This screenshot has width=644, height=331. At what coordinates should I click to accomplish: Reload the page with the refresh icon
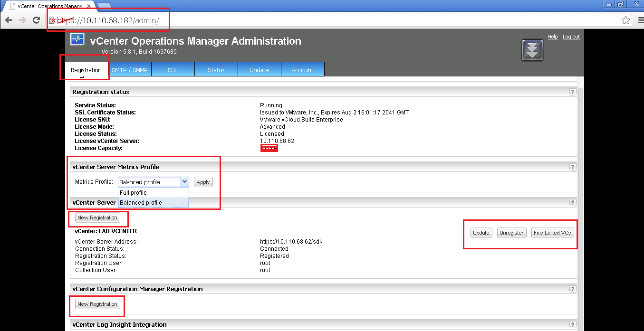[x=36, y=20]
